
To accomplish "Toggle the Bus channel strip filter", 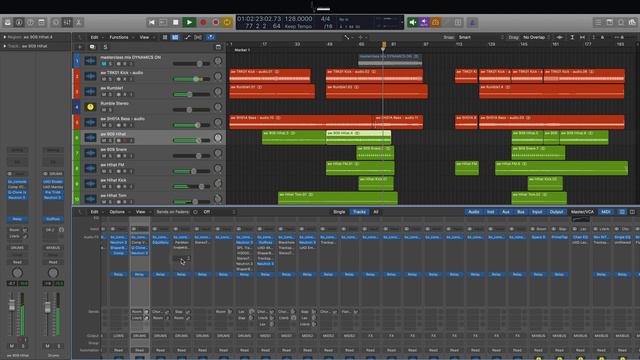I will tap(521, 212).
